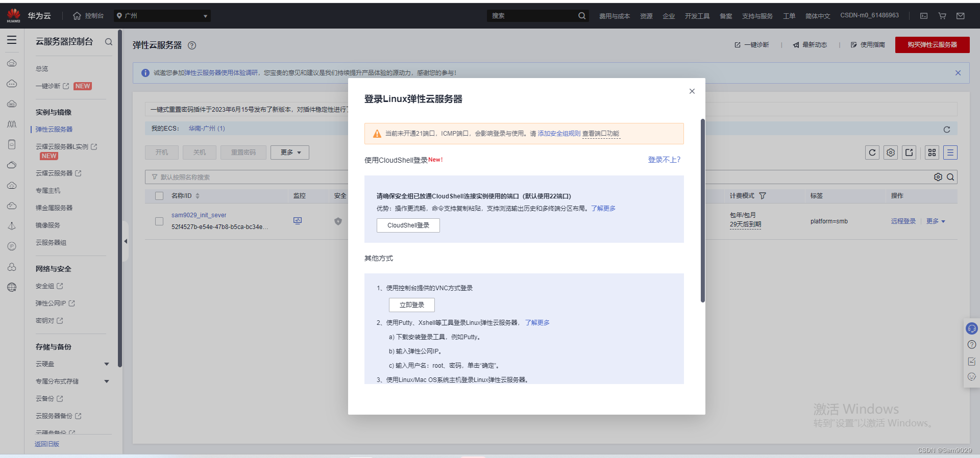Viewport: 980px width, 458px height.
Task: Open the 资源 menu
Action: (x=646, y=16)
